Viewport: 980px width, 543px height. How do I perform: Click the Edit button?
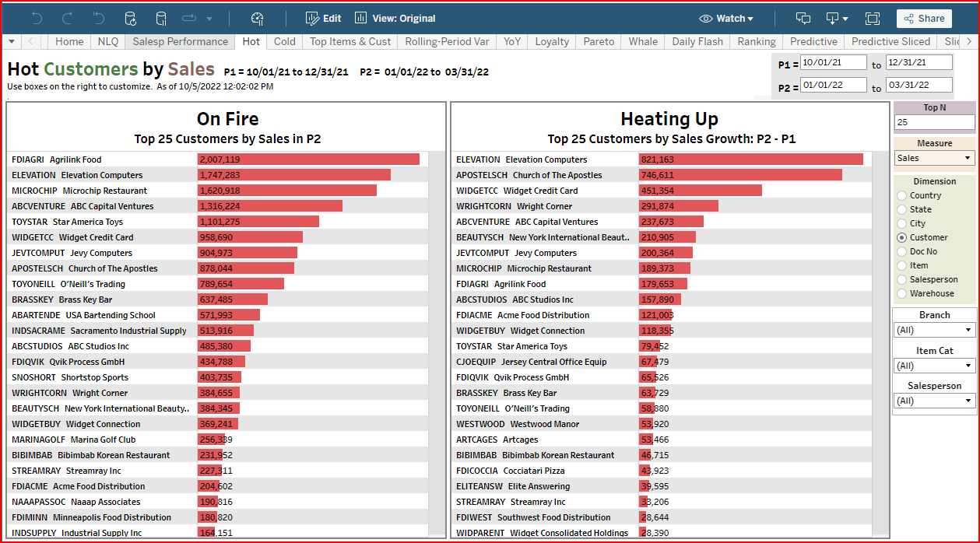coord(324,19)
